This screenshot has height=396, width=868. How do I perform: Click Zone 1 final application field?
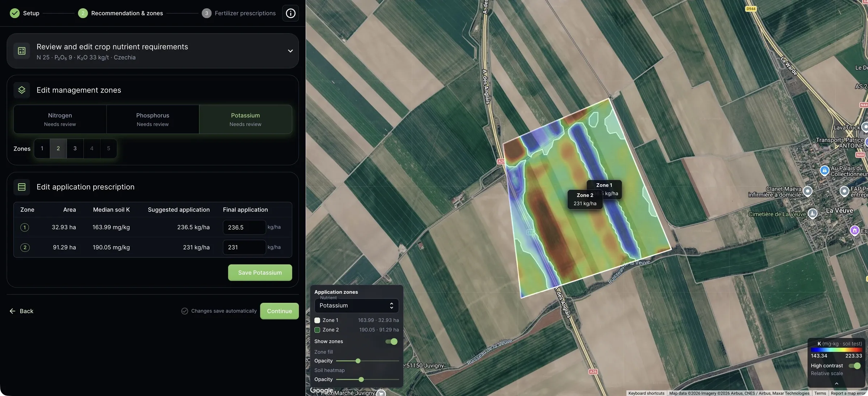click(x=244, y=227)
